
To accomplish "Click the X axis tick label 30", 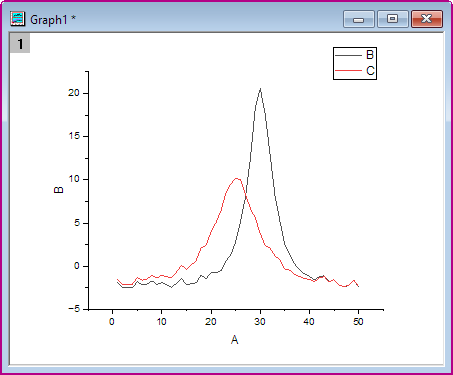I will (x=260, y=322).
